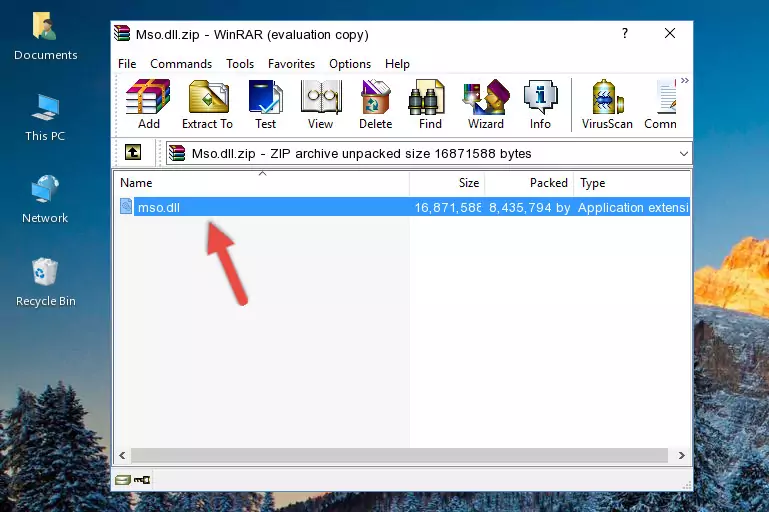Click the WinRAR title bar app icon

tap(122, 33)
